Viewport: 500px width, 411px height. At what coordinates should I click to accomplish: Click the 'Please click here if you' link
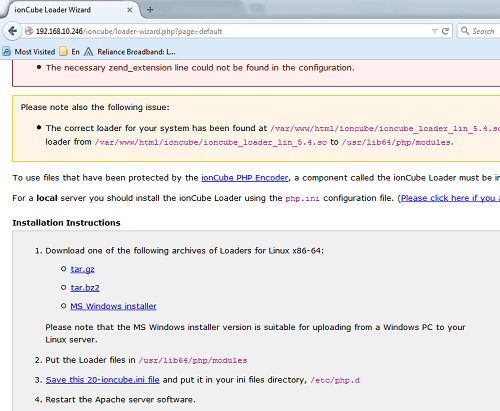[450, 198]
